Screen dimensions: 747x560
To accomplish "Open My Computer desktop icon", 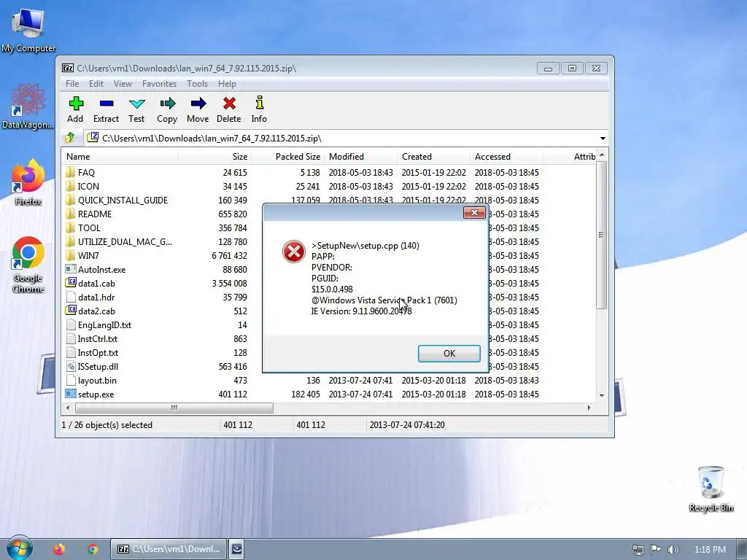I will tap(28, 29).
